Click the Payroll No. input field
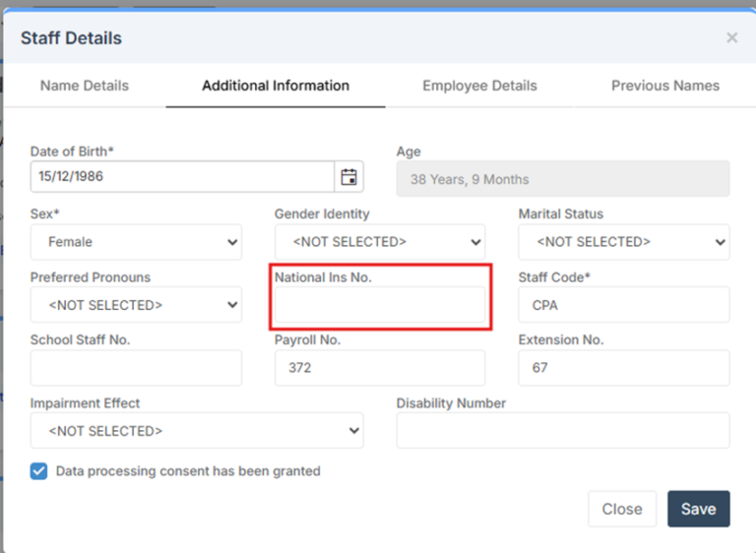The width and height of the screenshot is (756, 553). coord(379,368)
